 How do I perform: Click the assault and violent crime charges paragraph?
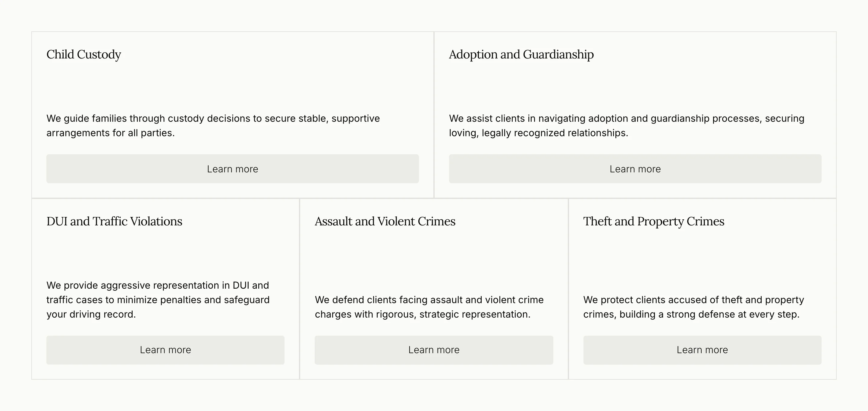tap(429, 307)
